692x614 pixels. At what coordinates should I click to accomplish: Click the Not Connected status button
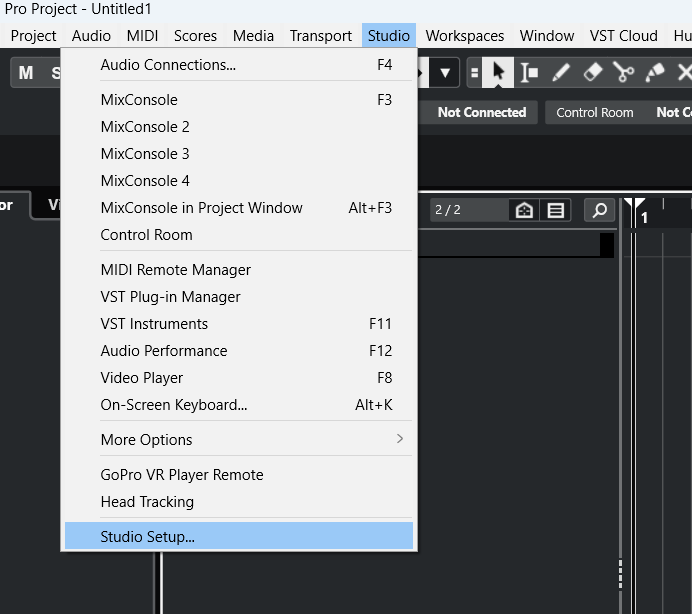[x=481, y=113]
